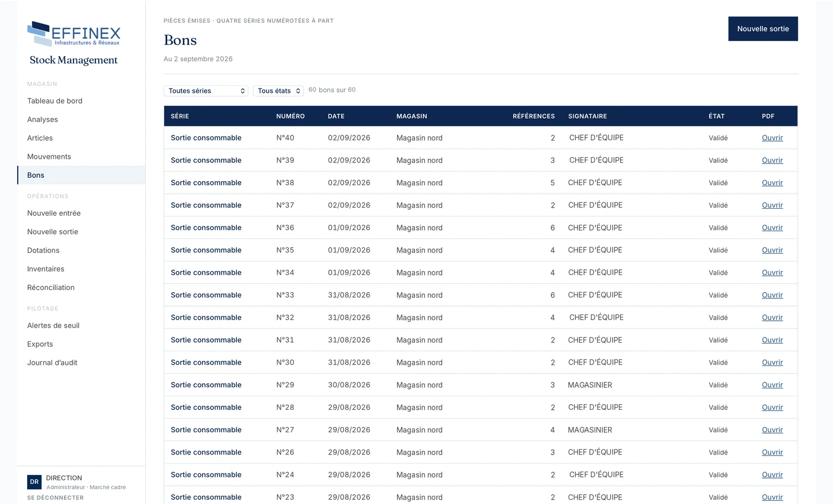Go to the Analyses page
Viewport: 833px width, 504px height.
[x=43, y=120]
